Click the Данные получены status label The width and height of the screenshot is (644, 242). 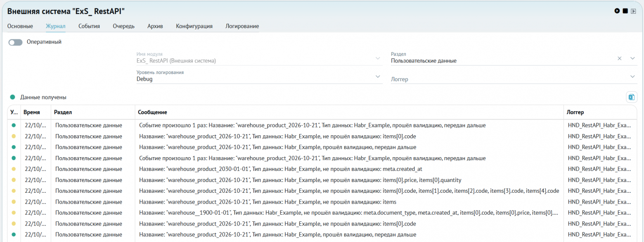(x=43, y=97)
